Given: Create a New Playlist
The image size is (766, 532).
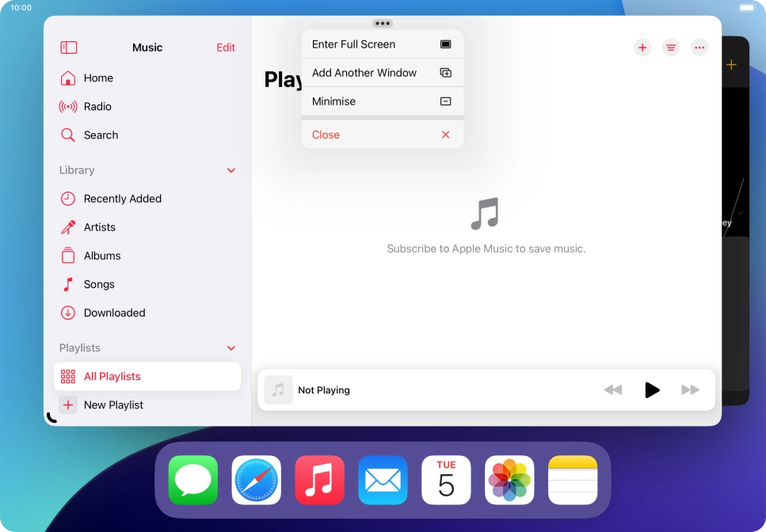Looking at the screenshot, I should (113, 405).
